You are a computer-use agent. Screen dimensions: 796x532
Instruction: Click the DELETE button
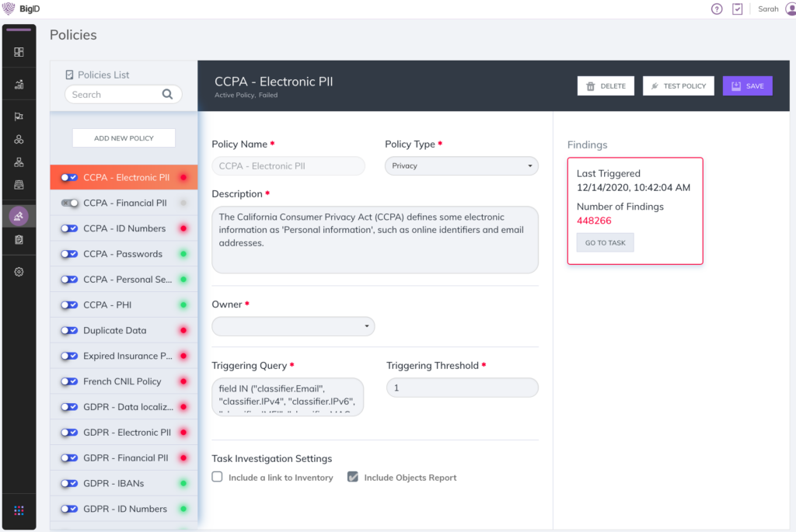(x=606, y=85)
